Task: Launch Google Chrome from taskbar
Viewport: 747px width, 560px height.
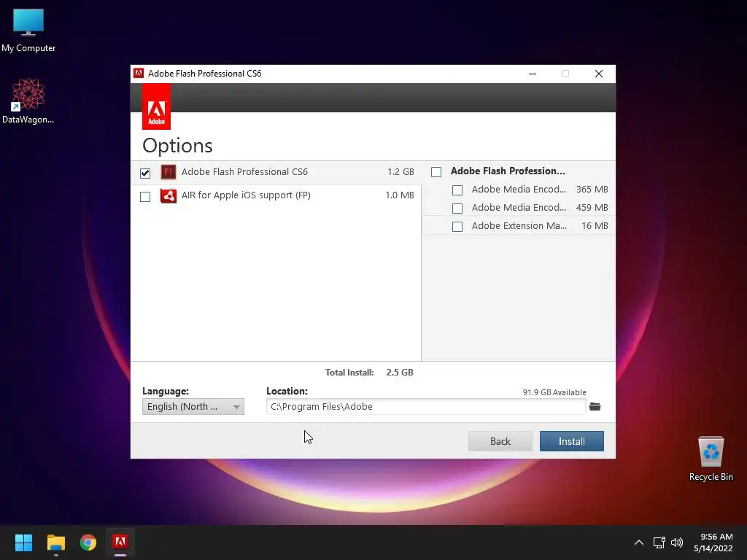Action: (88, 542)
